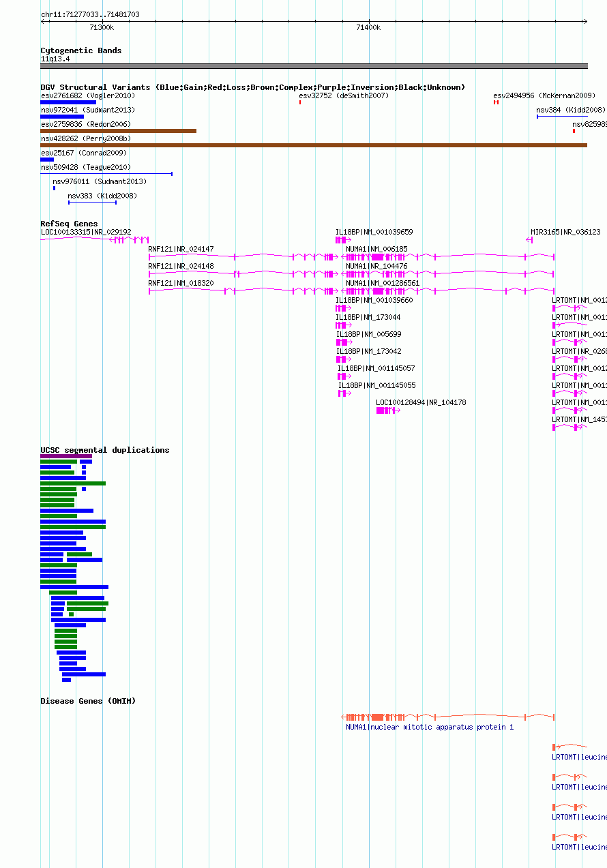Click the gray 11q13.4 cytoband bar
The width and height of the screenshot is (607, 868).
point(314,66)
